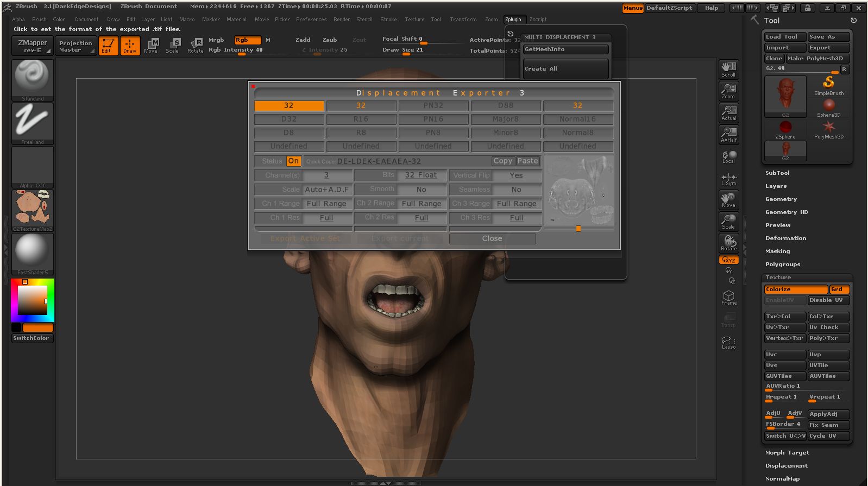Open the G2TextureMap2 texture thumbnail

33,211
